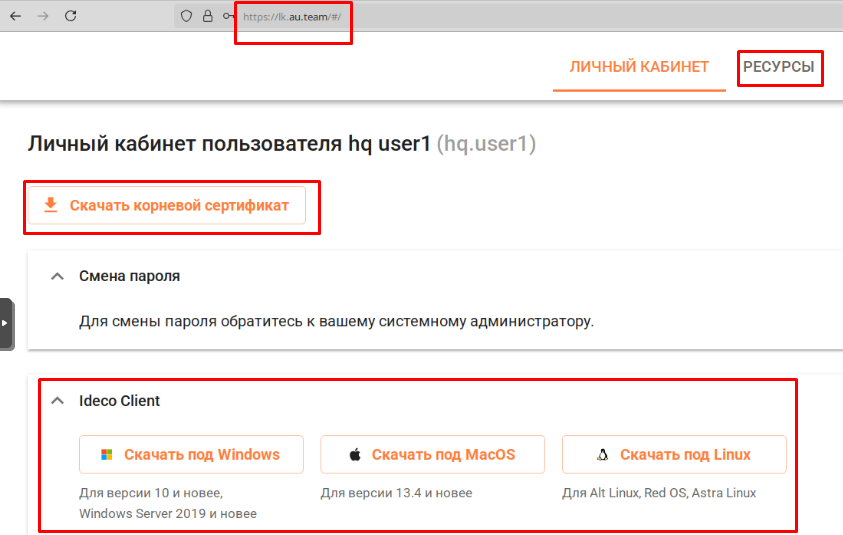Screen dimensions: 843x535
Task: Click the Смена пароля section title
Action: pos(129,276)
